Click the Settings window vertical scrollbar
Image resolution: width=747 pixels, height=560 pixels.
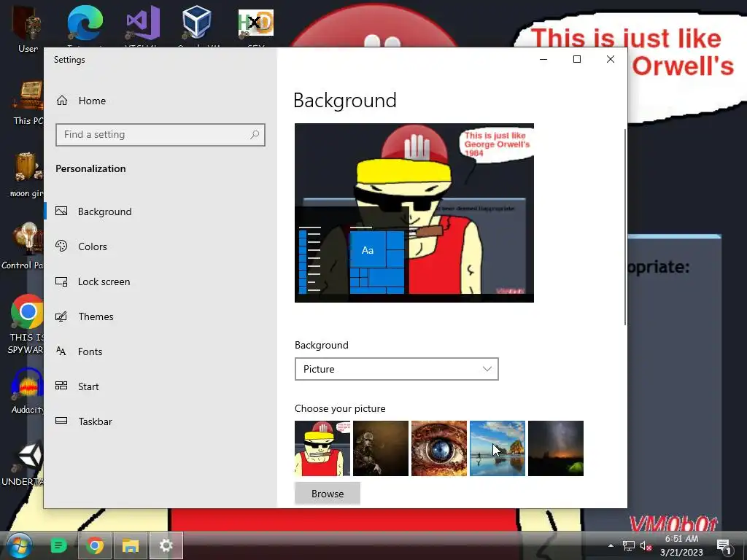[x=624, y=227]
